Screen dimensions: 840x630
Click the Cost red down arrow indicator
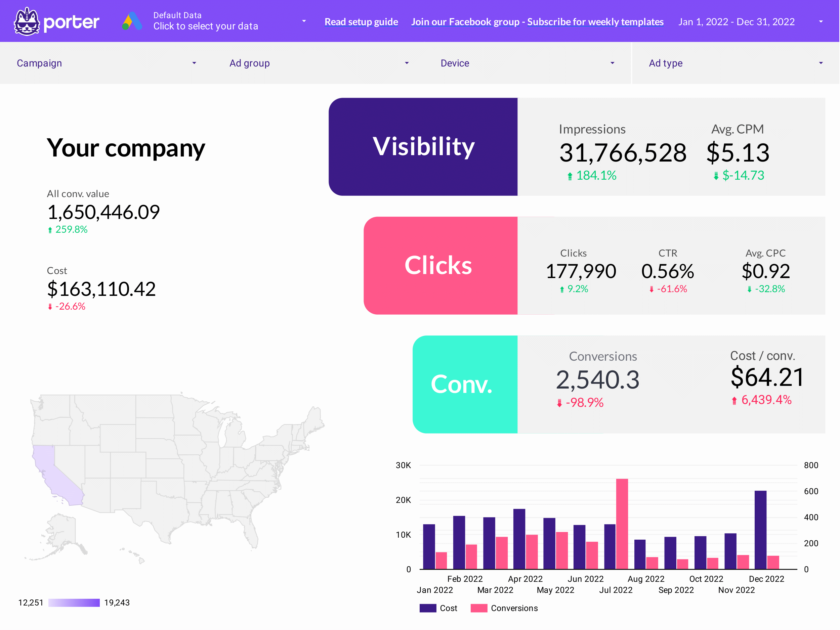50,307
